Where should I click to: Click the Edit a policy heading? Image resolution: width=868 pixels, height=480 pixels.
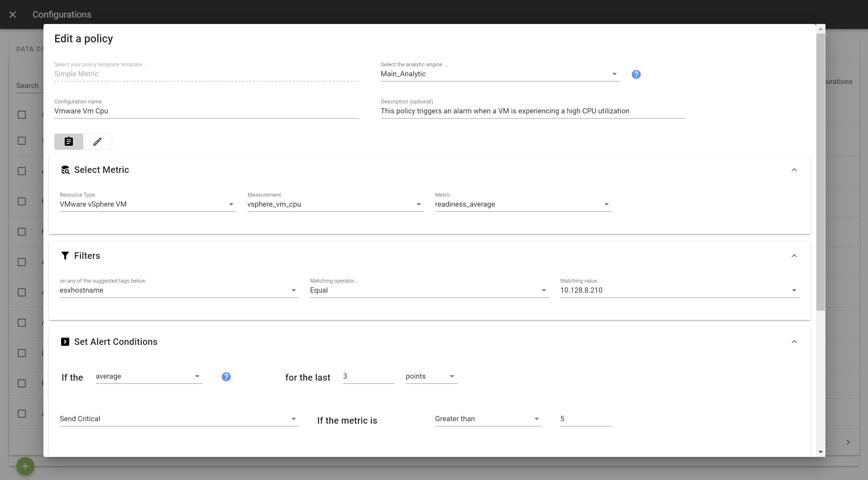pos(83,39)
